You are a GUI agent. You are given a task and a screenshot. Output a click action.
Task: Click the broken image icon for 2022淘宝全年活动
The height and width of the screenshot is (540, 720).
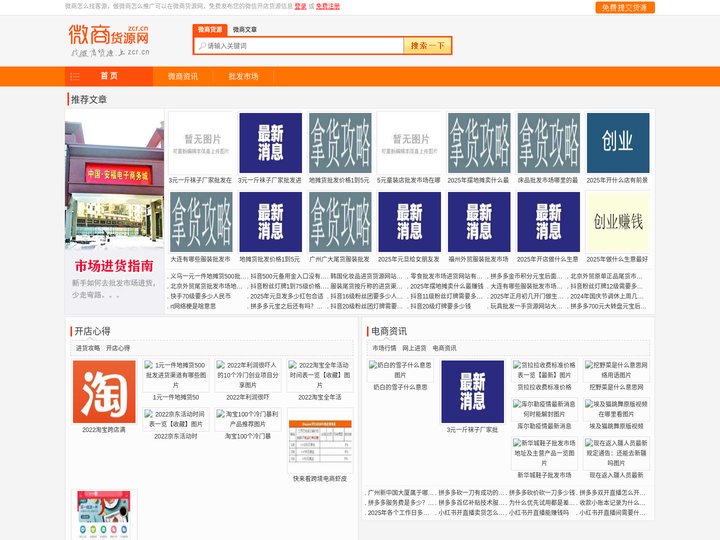click(293, 365)
